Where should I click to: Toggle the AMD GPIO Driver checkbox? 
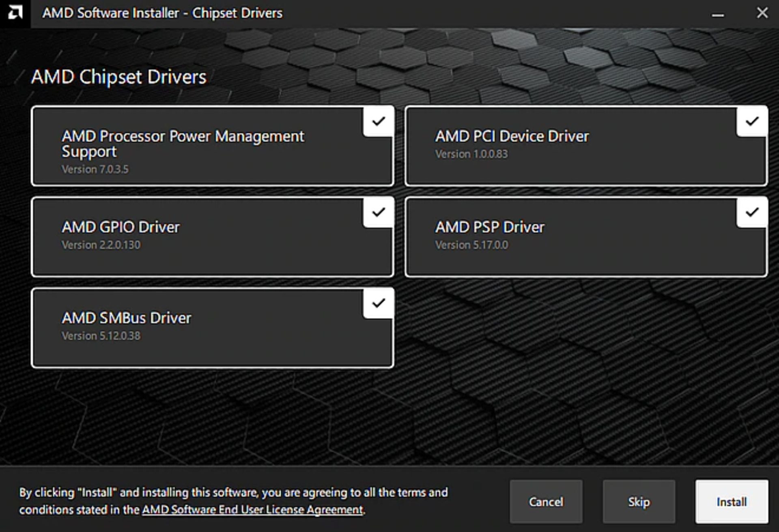click(379, 212)
